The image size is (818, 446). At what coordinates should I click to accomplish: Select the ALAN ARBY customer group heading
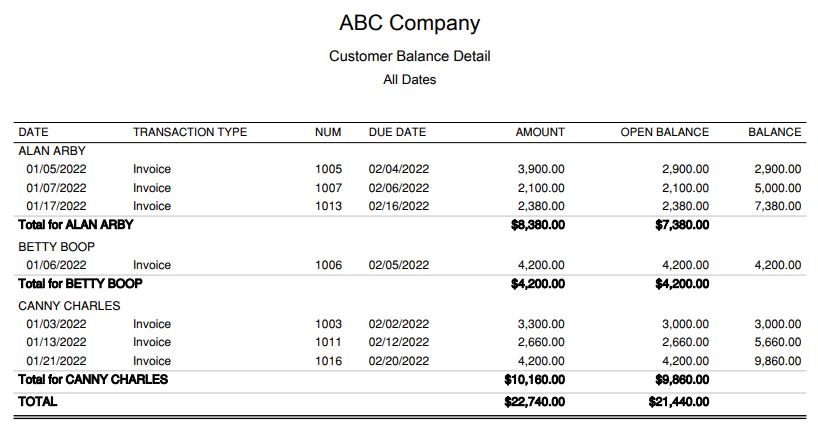pos(52,150)
